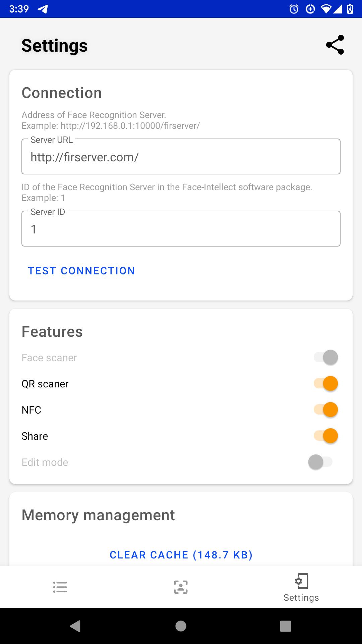The width and height of the screenshot is (362, 644).
Task: Open the list view bottom tab
Action: [x=60, y=587]
